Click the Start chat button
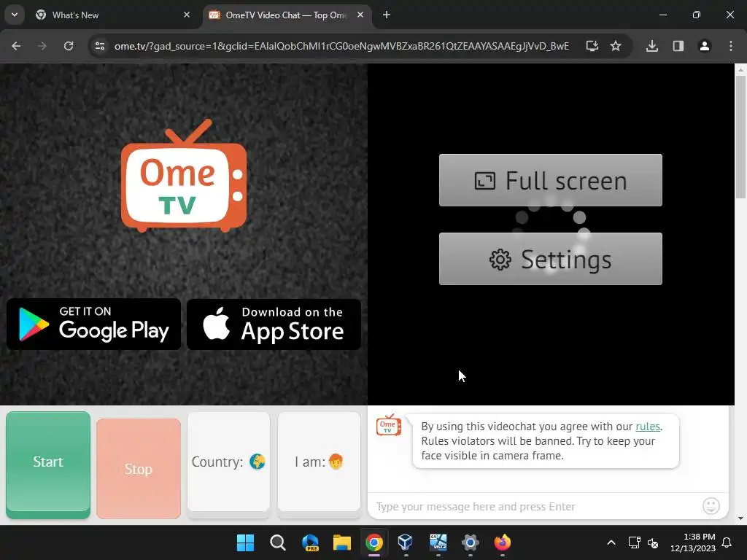Image resolution: width=747 pixels, height=560 pixels. pos(48,464)
